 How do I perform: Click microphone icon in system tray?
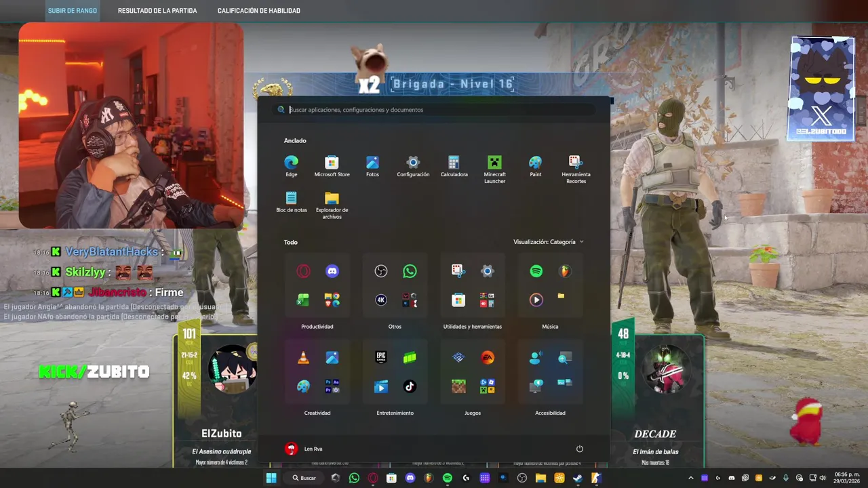[x=786, y=478]
